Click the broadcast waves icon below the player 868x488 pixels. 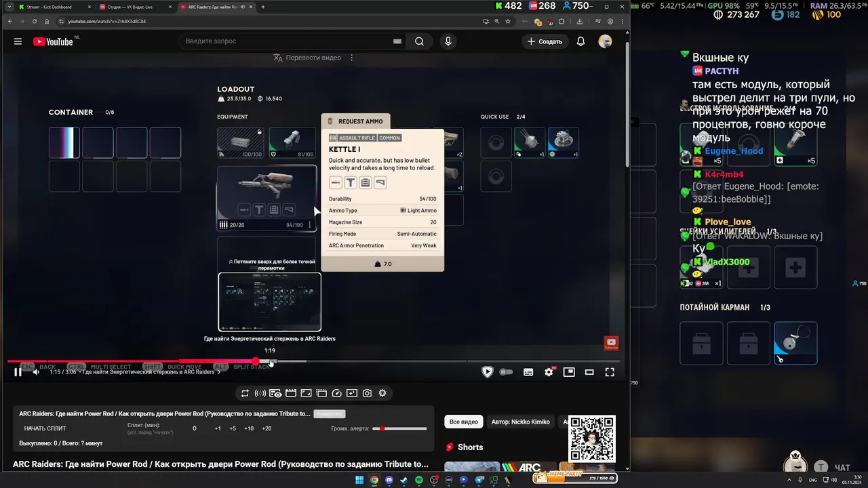[x=260, y=393]
